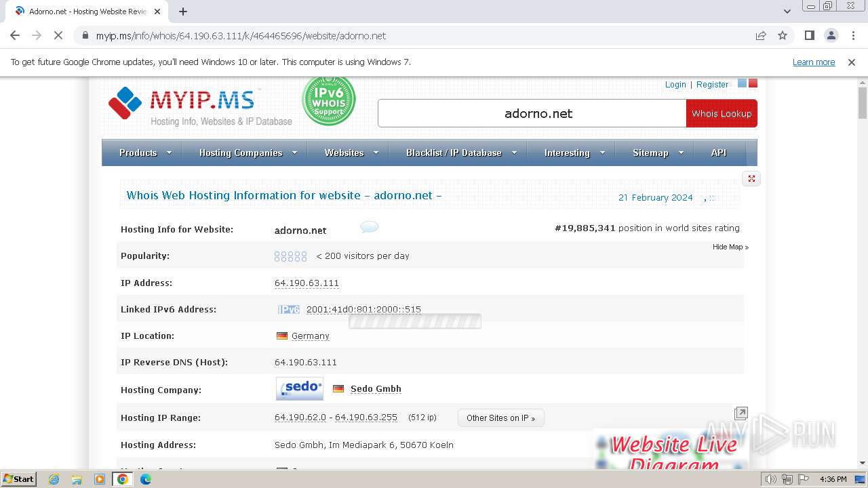Open the Interesting menu

pyautogui.click(x=567, y=152)
